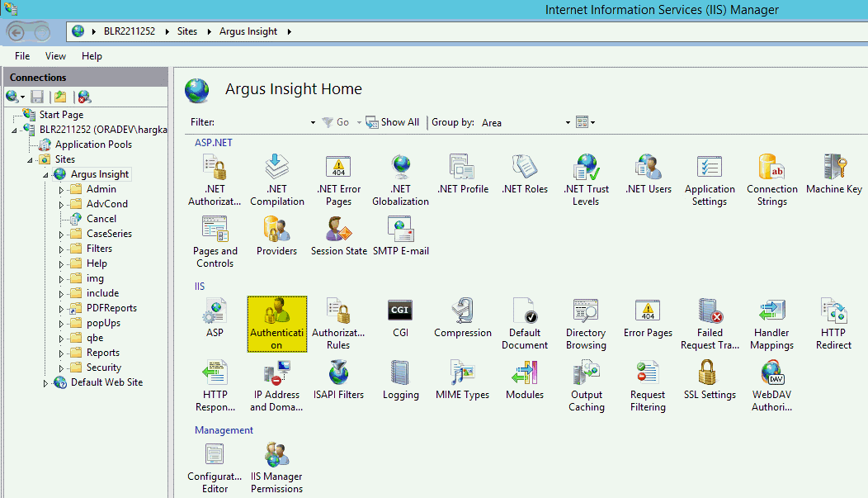Open the File menu
This screenshot has width=868, height=498.
22,56
